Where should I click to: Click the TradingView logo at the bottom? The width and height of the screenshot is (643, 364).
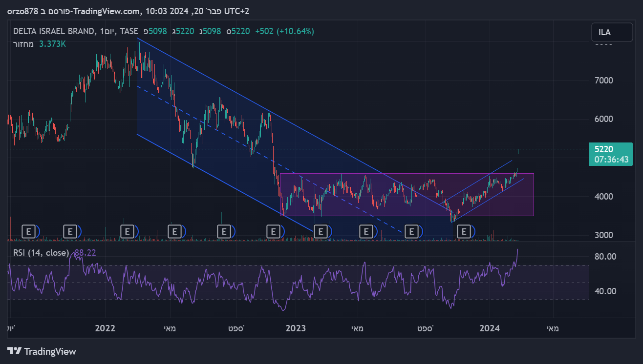[42, 351]
